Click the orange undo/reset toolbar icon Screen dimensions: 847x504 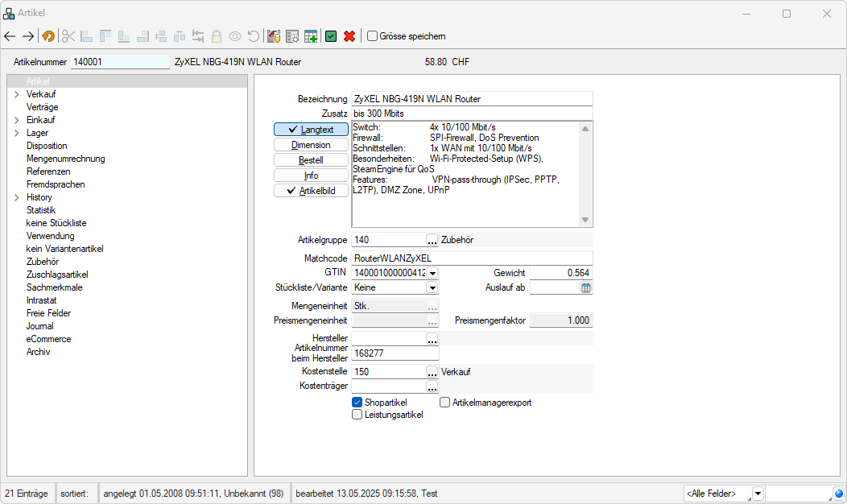pyautogui.click(x=49, y=36)
